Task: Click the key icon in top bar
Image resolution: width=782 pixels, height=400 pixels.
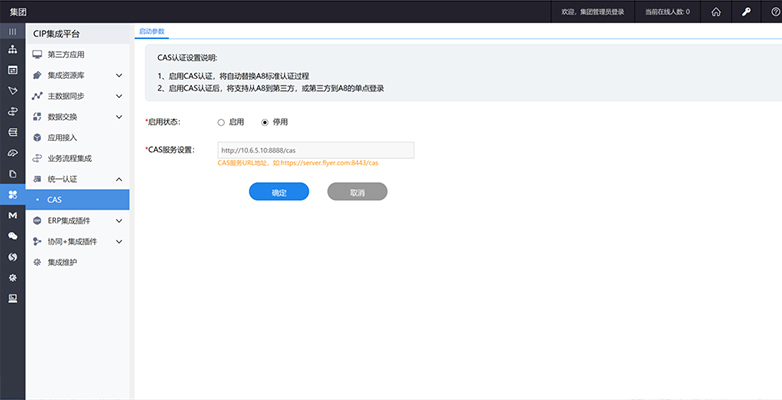Action: (x=745, y=11)
